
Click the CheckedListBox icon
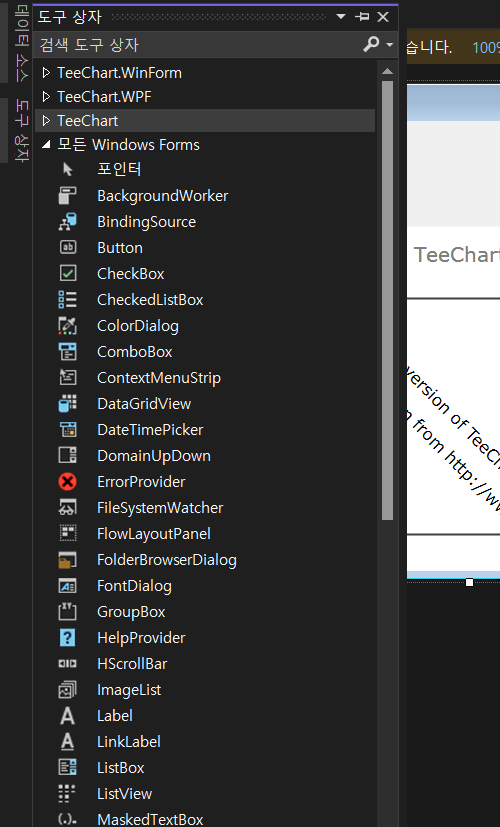[x=68, y=300]
